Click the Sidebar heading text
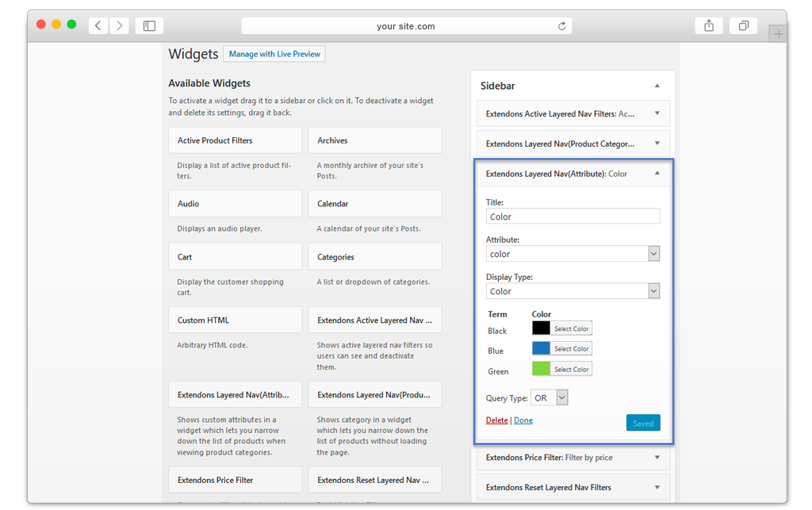812x510 pixels. point(498,86)
